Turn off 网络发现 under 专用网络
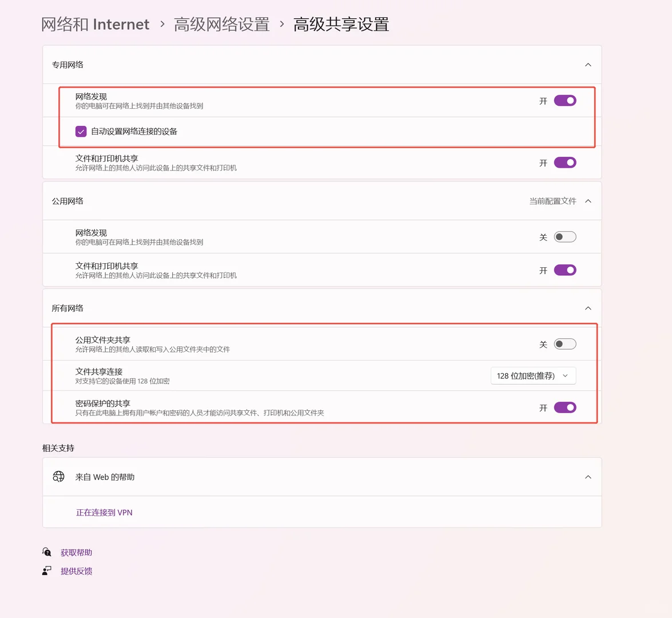The image size is (672, 618). [x=564, y=100]
